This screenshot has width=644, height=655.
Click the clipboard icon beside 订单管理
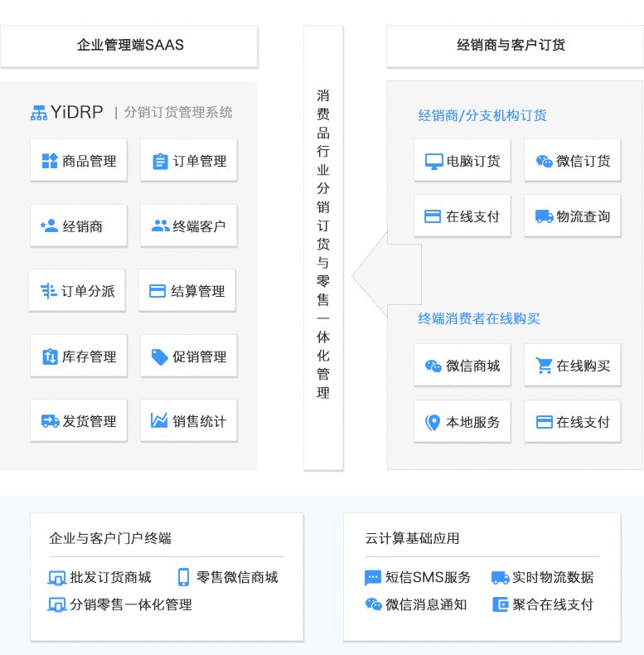point(160,161)
